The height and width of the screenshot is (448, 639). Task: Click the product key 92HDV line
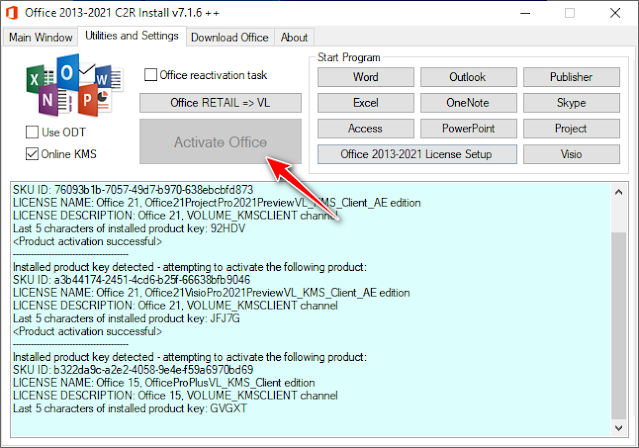(x=129, y=228)
